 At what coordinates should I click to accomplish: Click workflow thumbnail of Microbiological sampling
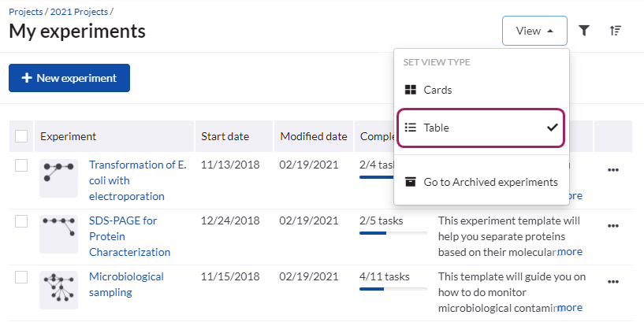click(59, 290)
